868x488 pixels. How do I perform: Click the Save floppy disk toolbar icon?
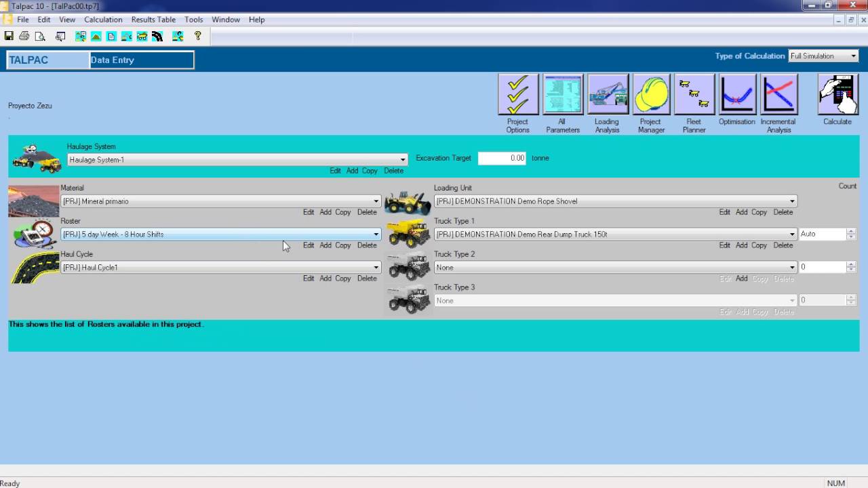9,36
